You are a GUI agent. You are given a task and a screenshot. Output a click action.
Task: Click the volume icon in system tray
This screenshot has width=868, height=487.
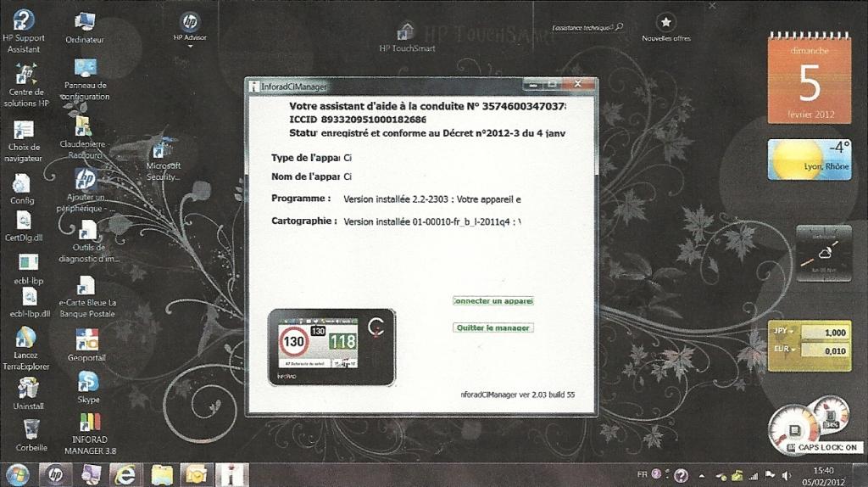click(x=786, y=475)
